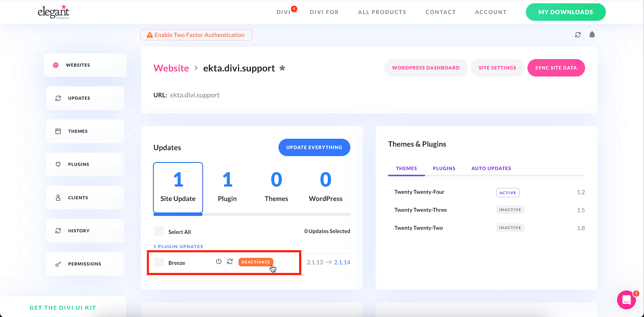This screenshot has width=644, height=317.
Task: Click the favorite star next to ekta.divi.support
Action: [282, 68]
